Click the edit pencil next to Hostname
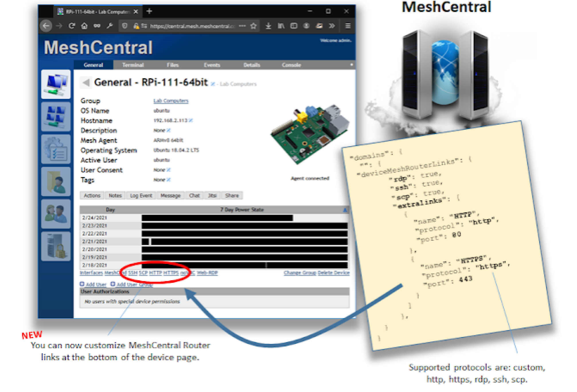The image size is (577, 392). tap(192, 120)
